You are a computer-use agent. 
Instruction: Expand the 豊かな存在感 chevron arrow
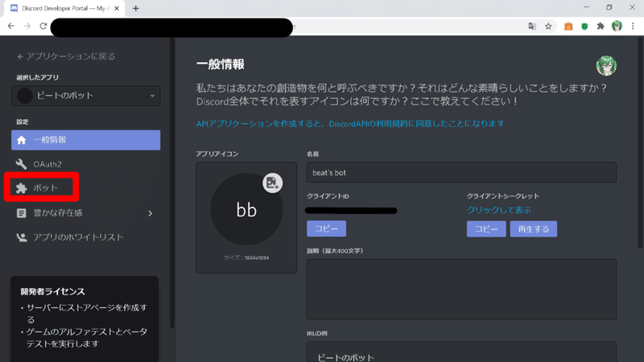pos(151,213)
